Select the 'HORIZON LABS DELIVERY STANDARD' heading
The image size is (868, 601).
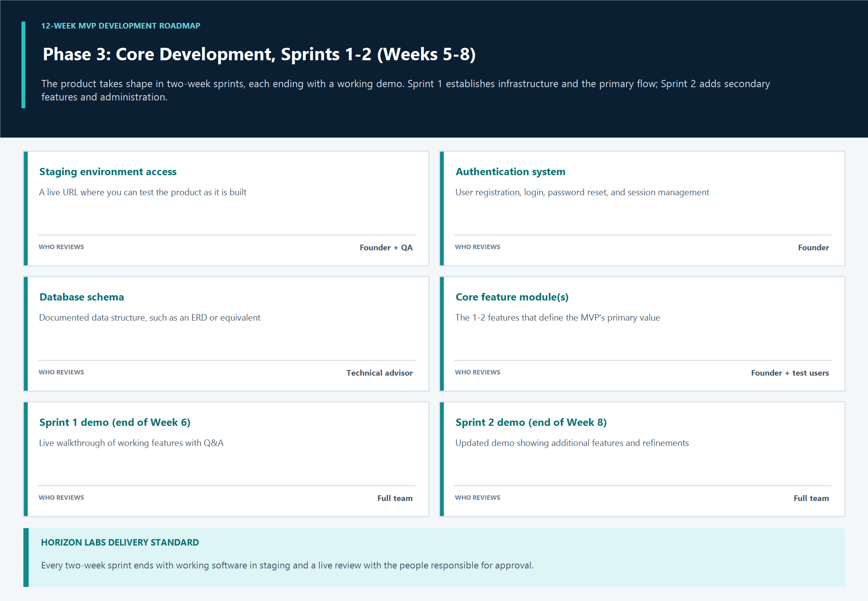120,542
